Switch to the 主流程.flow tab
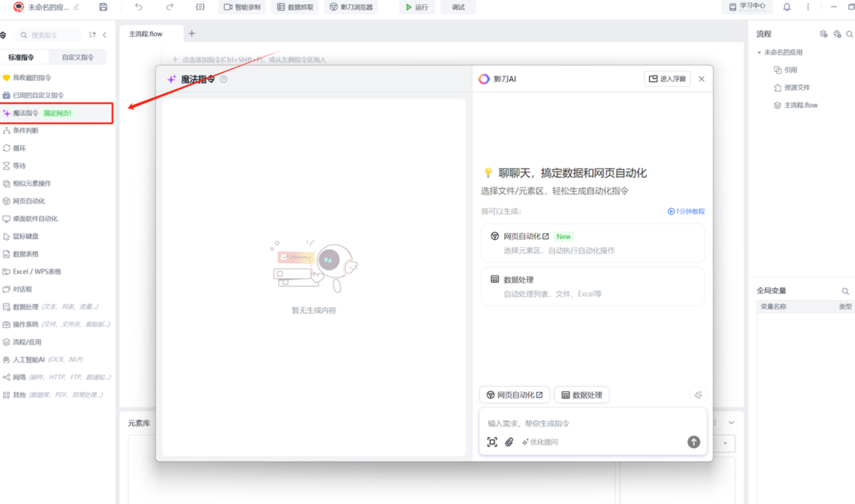Viewport: 855px width, 504px height. 145,34
